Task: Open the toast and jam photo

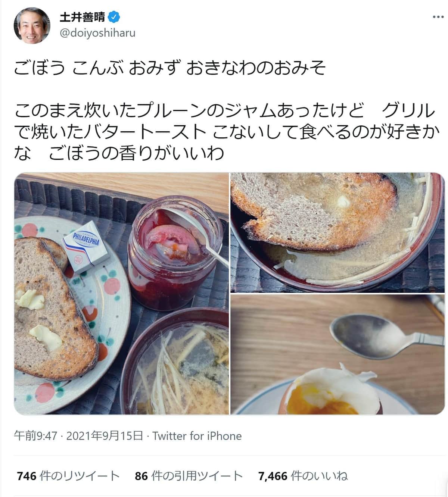Action: coord(121,294)
